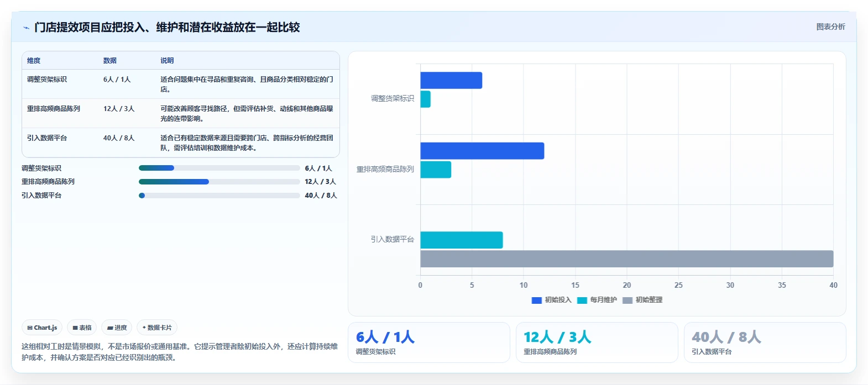Image resolution: width=868 pixels, height=385 pixels.
Task: Click the gray 引入数据平台 chart bar
Action: pyautogui.click(x=627, y=259)
